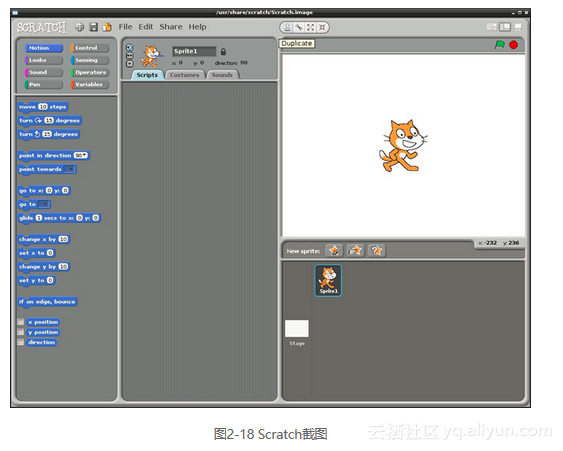Select the Motion block category

coord(43,48)
